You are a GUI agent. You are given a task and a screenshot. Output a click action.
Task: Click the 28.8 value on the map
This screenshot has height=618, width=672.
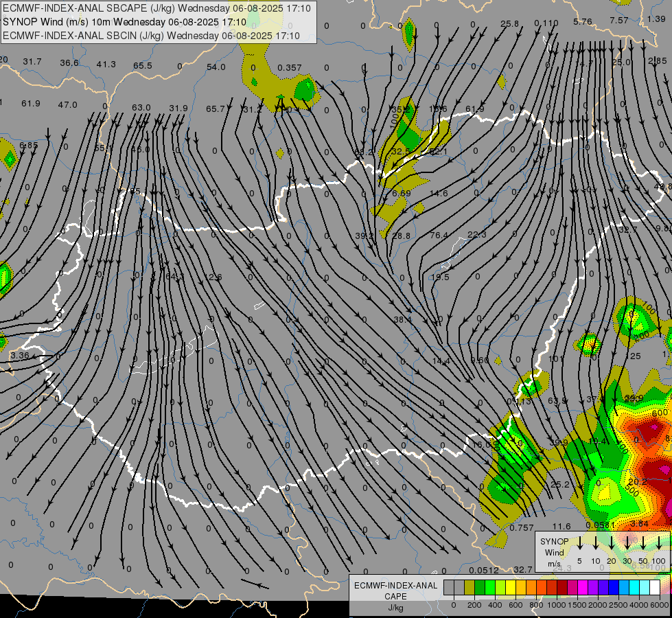click(401, 236)
